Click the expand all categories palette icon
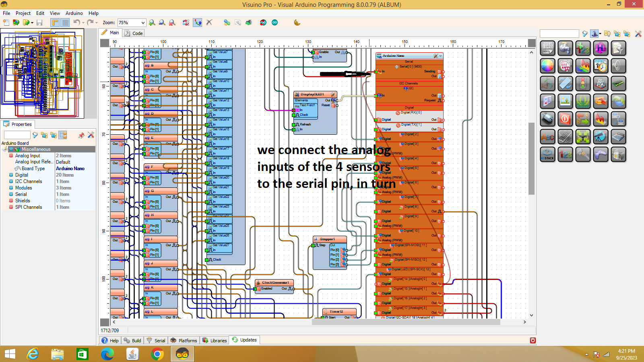Image resolution: width=644 pixels, height=362 pixels. (x=617, y=34)
